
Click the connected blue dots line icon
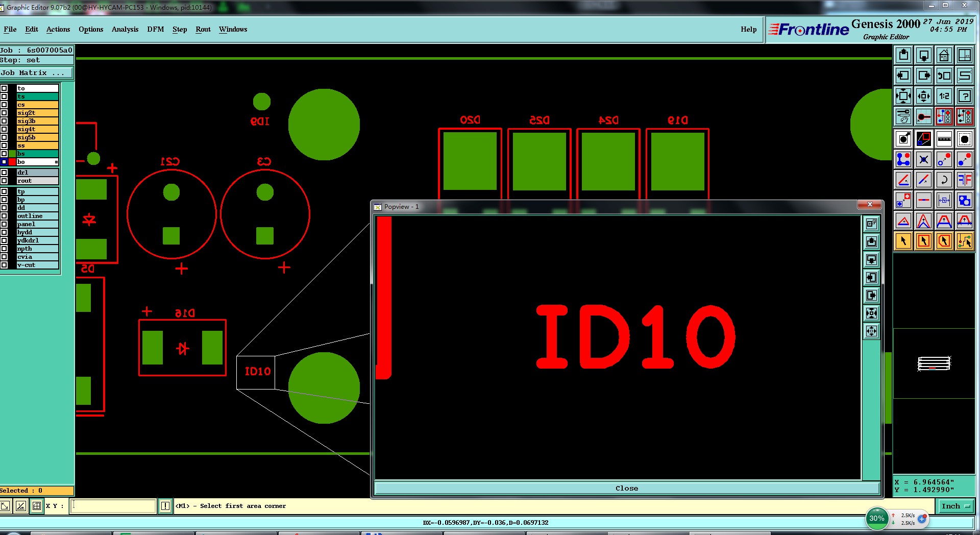[x=903, y=159]
